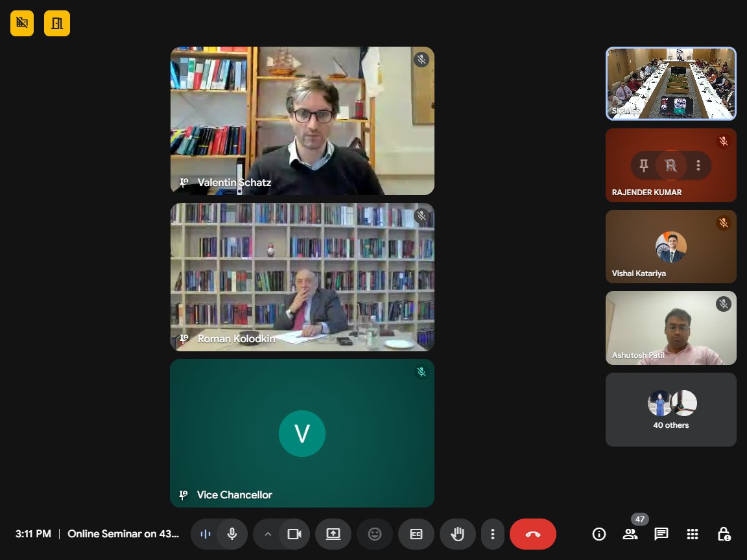Click muted mic icon on Ashutosh Patil's tile
747x560 pixels.
click(x=723, y=304)
